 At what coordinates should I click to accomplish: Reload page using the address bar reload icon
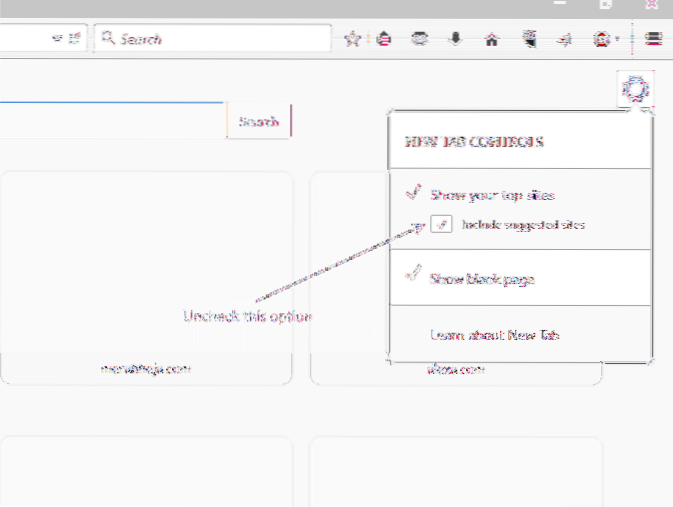coord(74,39)
